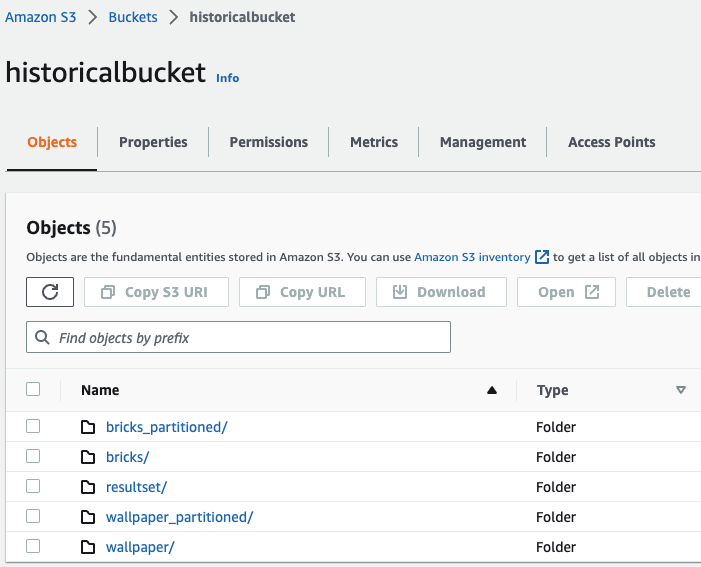Toggle the select-all objects checkbox
701x567 pixels.
click(33, 389)
